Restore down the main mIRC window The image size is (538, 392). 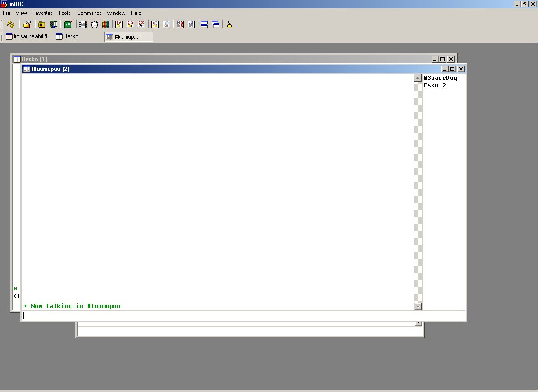point(524,4)
